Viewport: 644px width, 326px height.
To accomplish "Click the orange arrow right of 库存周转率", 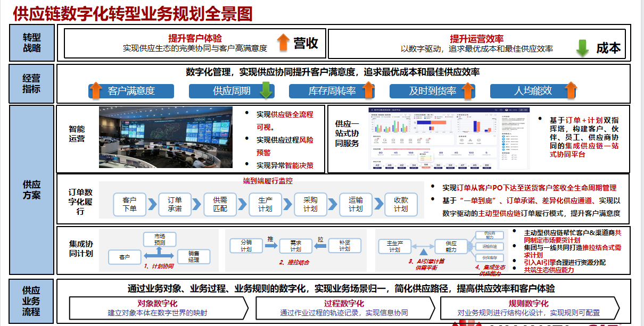I will [x=368, y=90].
